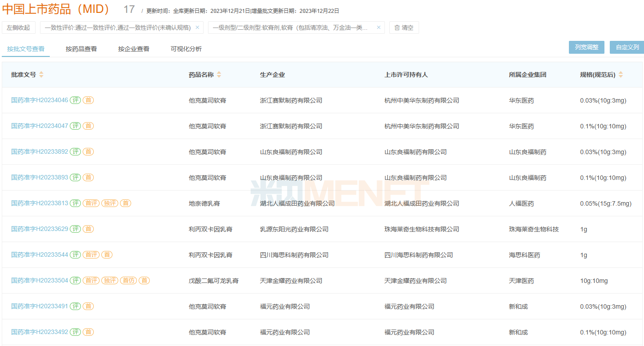The width and height of the screenshot is (644, 346).
Task: Click 首 badge on H20234047 row
Action: coord(88,126)
